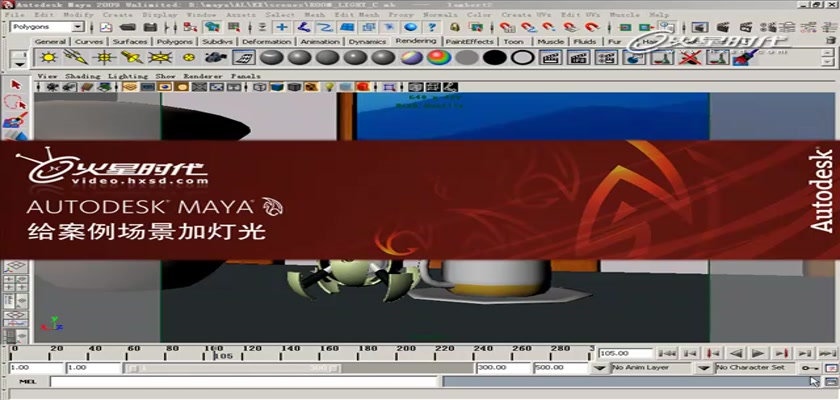Create a spot light from the shelf
The image size is (840, 400).
(x=132, y=57)
